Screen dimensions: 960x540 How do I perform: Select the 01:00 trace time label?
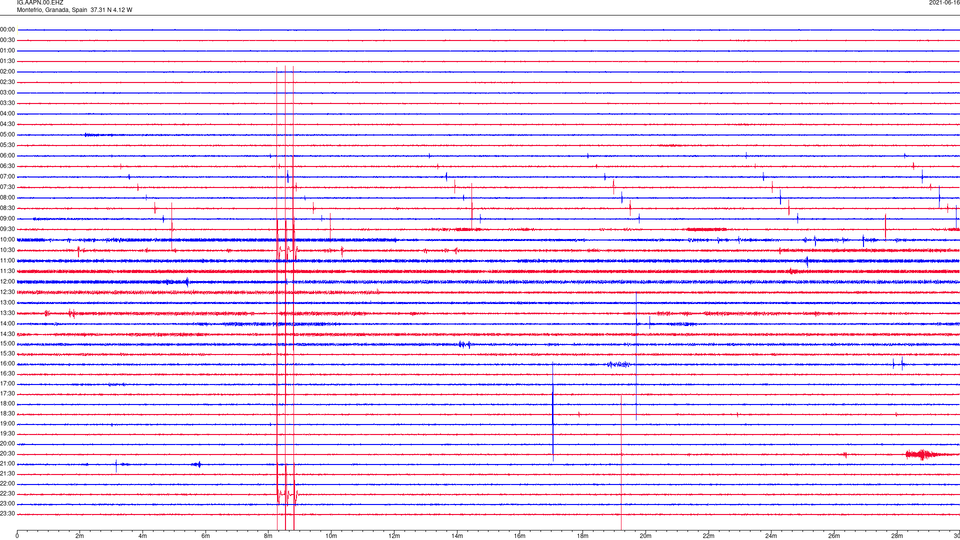click(x=7, y=51)
